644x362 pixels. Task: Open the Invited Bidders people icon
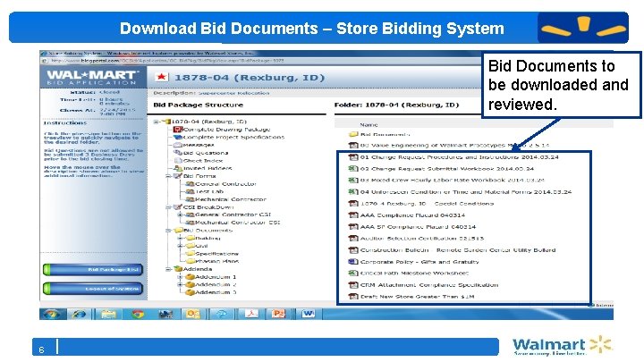178,168
